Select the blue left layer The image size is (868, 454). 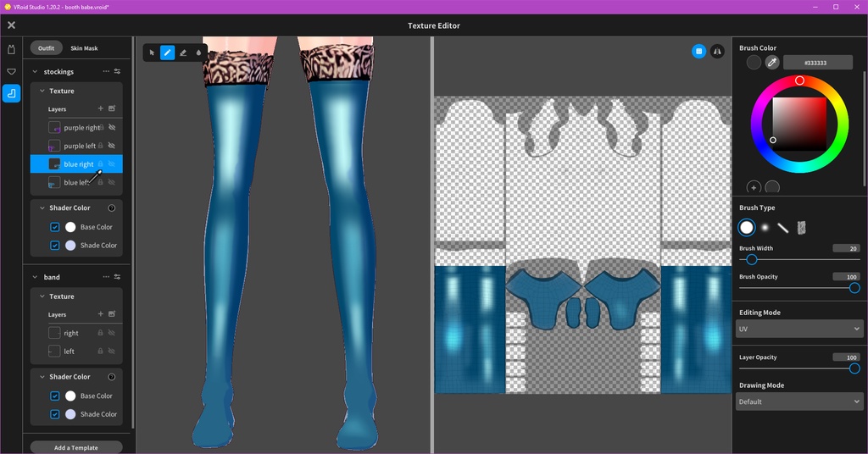(76, 182)
